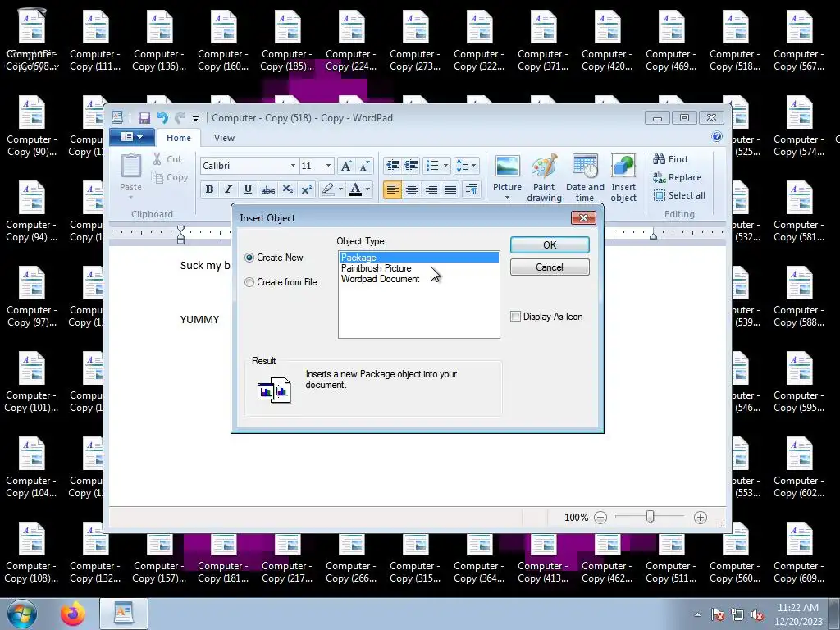Viewport: 840px width, 630px height.
Task: Toggle Subscript formatting
Action: point(288,189)
